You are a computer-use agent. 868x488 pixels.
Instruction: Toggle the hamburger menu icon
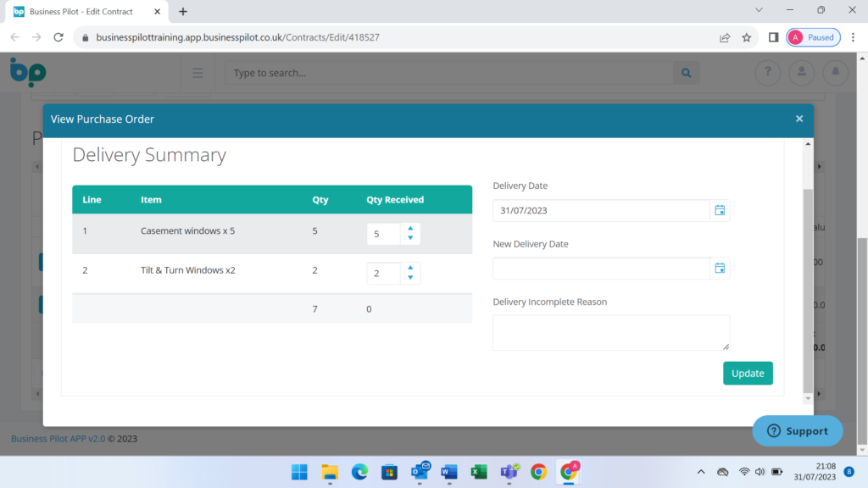pyautogui.click(x=198, y=73)
